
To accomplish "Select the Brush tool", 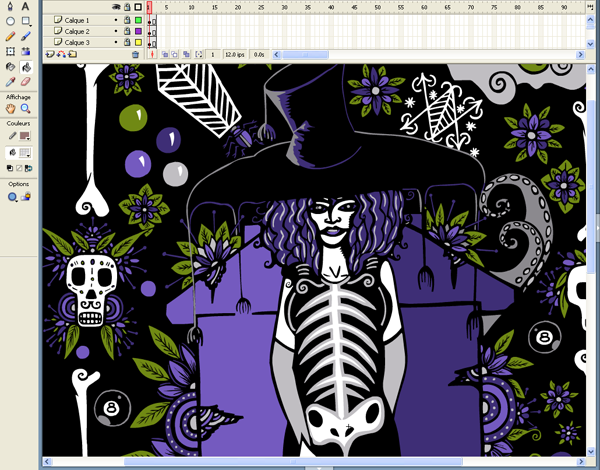I will [x=26, y=36].
